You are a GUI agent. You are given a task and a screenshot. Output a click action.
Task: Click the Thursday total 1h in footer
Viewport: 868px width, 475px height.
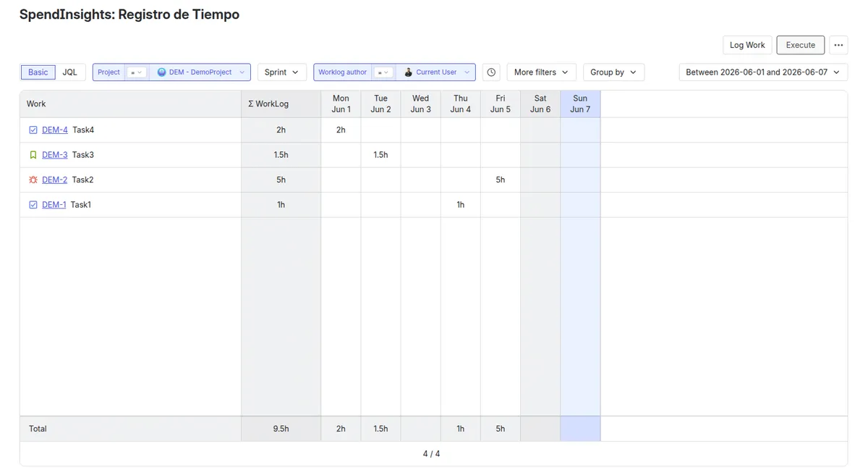click(x=460, y=429)
